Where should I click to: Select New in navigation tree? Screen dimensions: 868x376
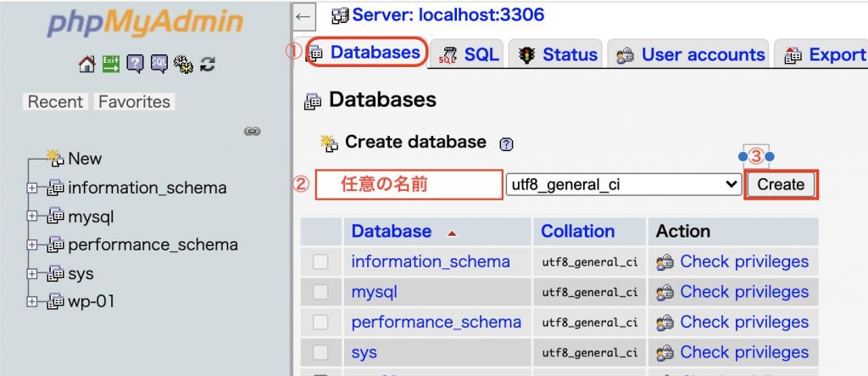pyautogui.click(x=85, y=159)
